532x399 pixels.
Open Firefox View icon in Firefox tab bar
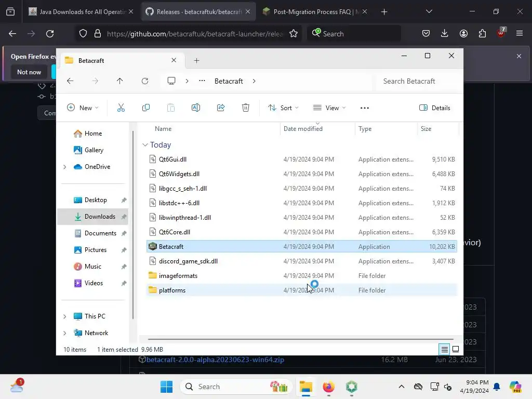pos(10,12)
